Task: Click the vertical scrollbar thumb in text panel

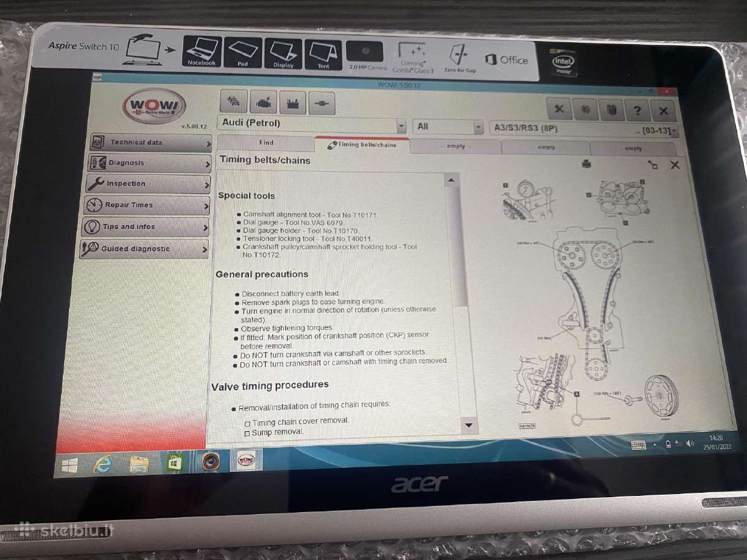Action: click(457, 246)
